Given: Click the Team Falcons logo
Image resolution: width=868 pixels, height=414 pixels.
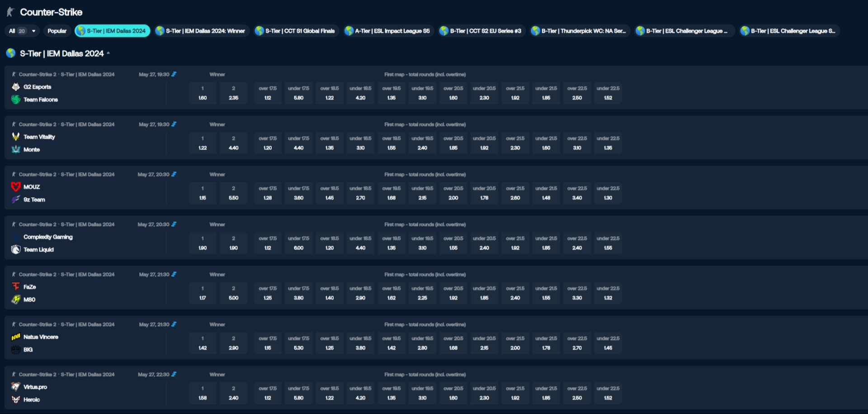Looking at the screenshot, I should coord(16,100).
